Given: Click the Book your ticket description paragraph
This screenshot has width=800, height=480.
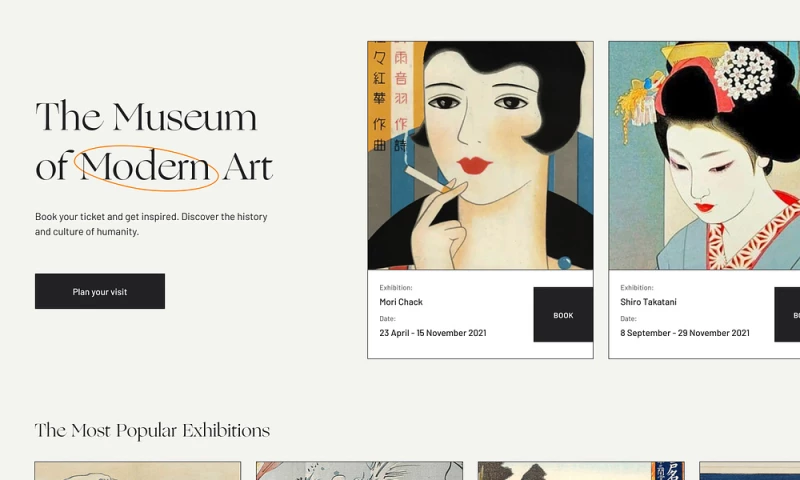Looking at the screenshot, I should point(152,224).
